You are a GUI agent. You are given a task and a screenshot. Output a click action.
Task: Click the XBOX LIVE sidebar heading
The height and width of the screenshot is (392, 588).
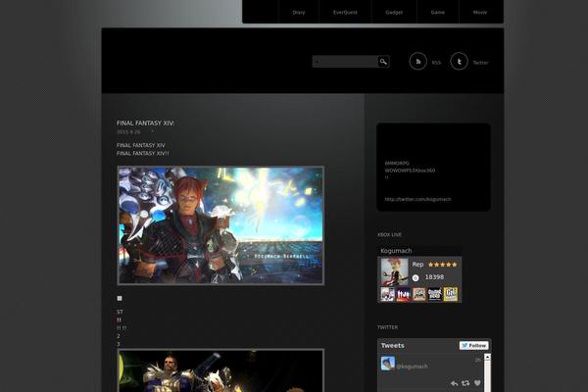(x=389, y=235)
